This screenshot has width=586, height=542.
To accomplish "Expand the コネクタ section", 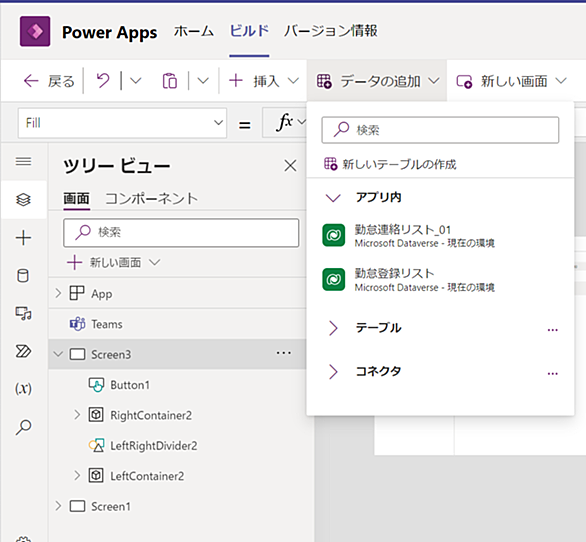I will pyautogui.click(x=333, y=372).
